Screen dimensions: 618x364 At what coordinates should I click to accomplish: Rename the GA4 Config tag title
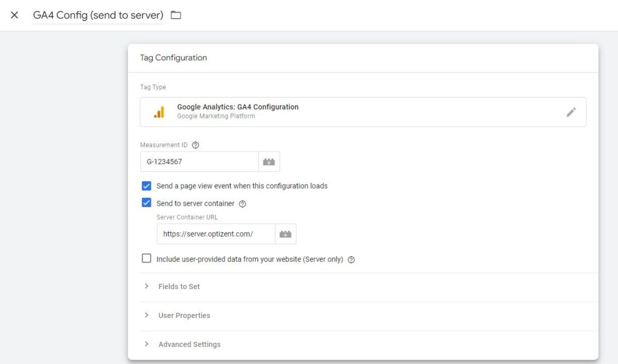[98, 15]
